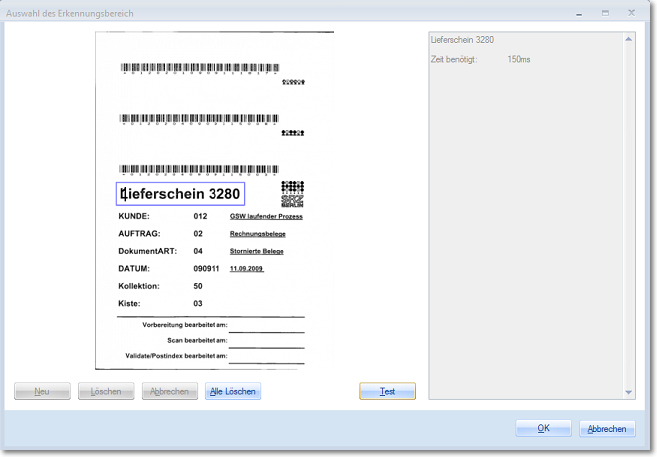Screen dimensions: 657x457
Task: Maximize the dialog window
Action: (x=605, y=13)
